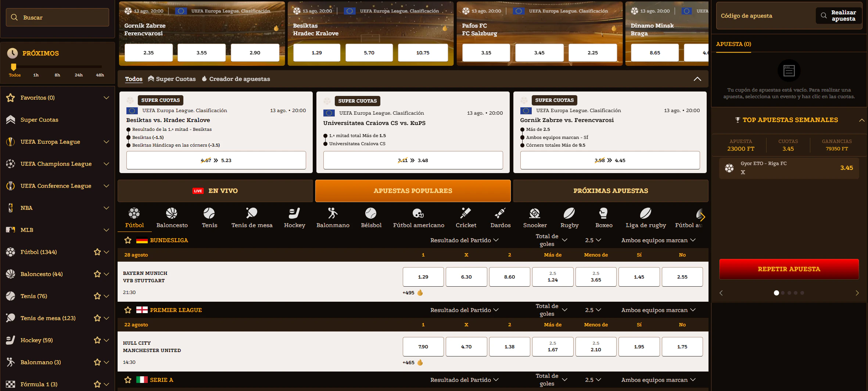This screenshot has width=868, height=391.
Task: Switch to EN VIVO tab
Action: pos(215,191)
